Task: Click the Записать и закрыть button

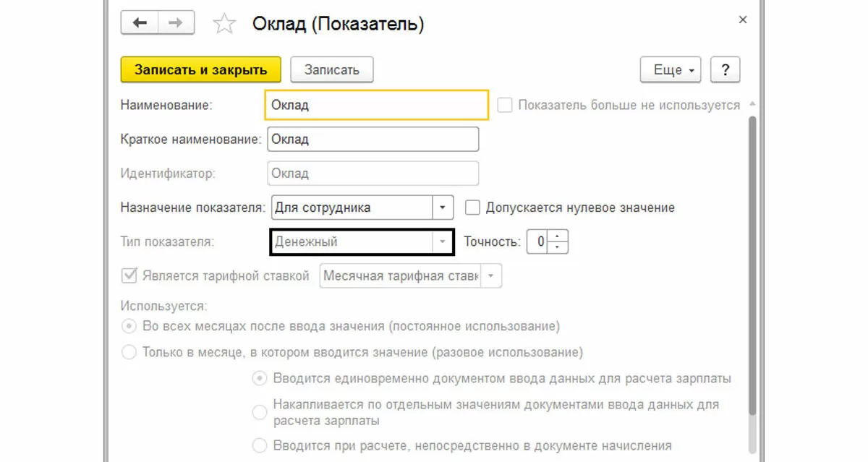Action: tap(200, 70)
